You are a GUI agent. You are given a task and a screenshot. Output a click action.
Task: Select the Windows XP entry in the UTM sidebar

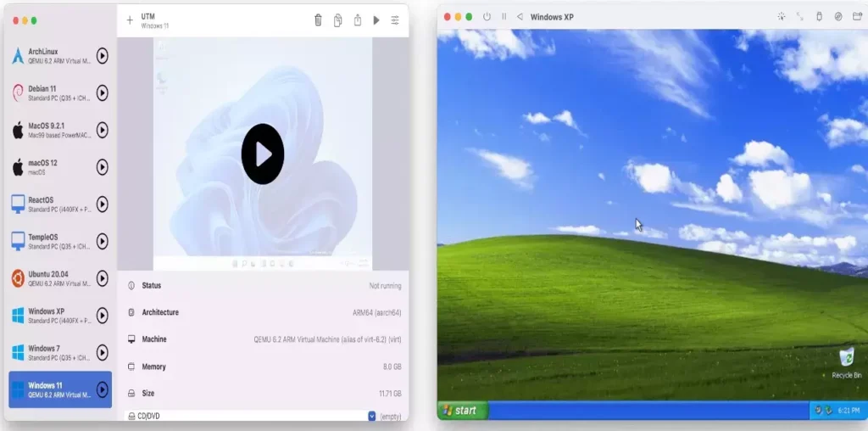tap(60, 316)
